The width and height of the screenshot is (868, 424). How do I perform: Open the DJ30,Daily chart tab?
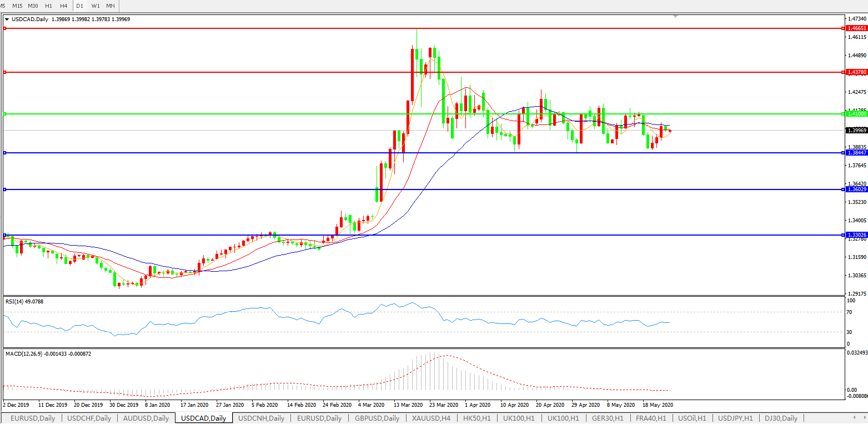[x=781, y=418]
